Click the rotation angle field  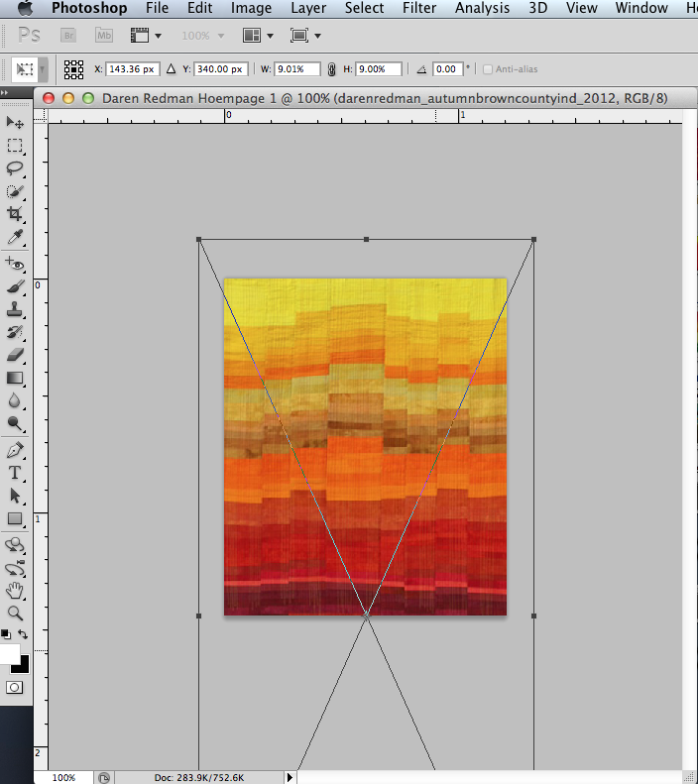(447, 69)
